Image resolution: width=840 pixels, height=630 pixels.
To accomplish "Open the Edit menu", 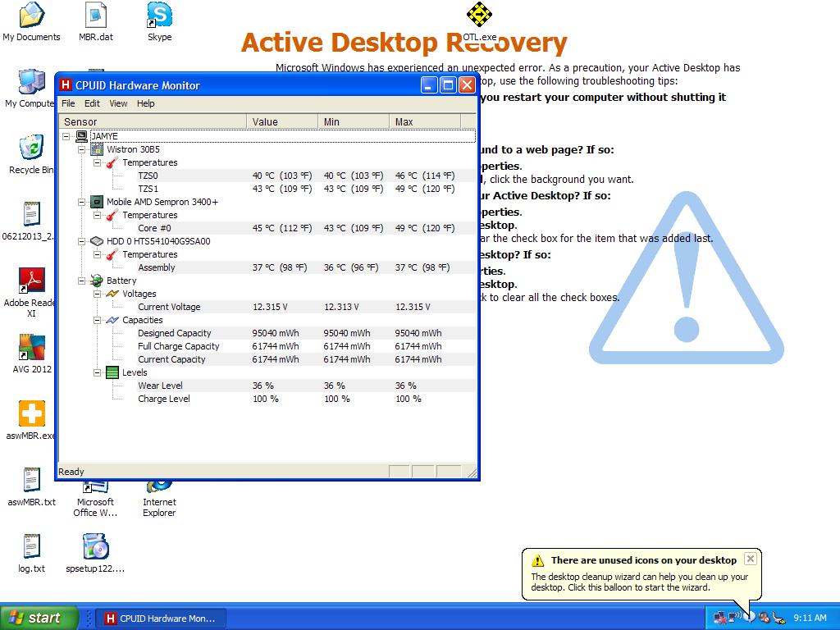I will pyautogui.click(x=92, y=103).
